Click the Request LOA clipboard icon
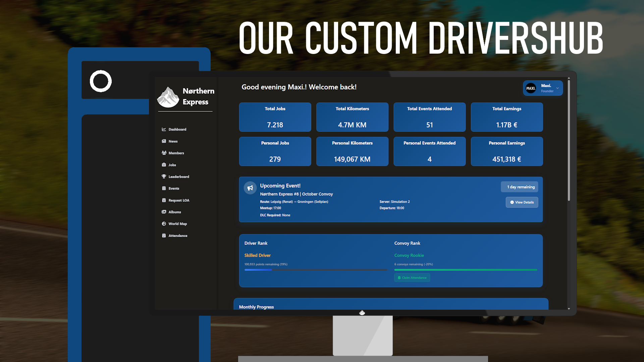 [164, 200]
